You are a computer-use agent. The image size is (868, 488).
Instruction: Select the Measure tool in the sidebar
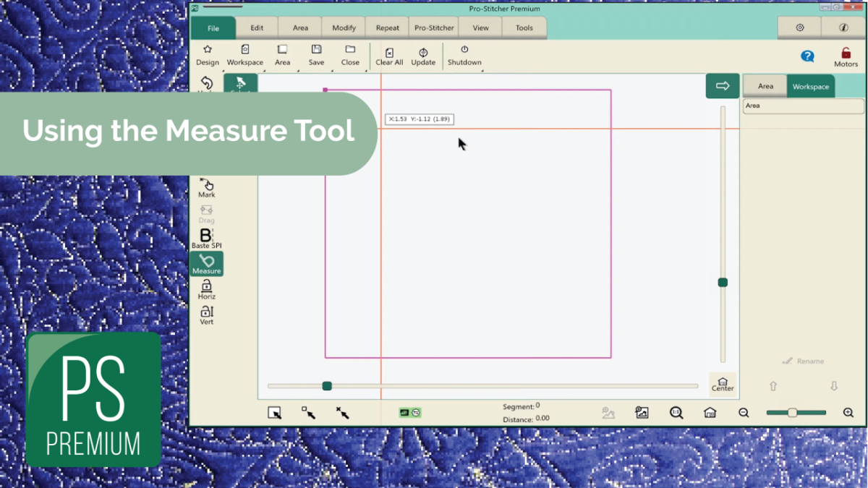click(206, 264)
